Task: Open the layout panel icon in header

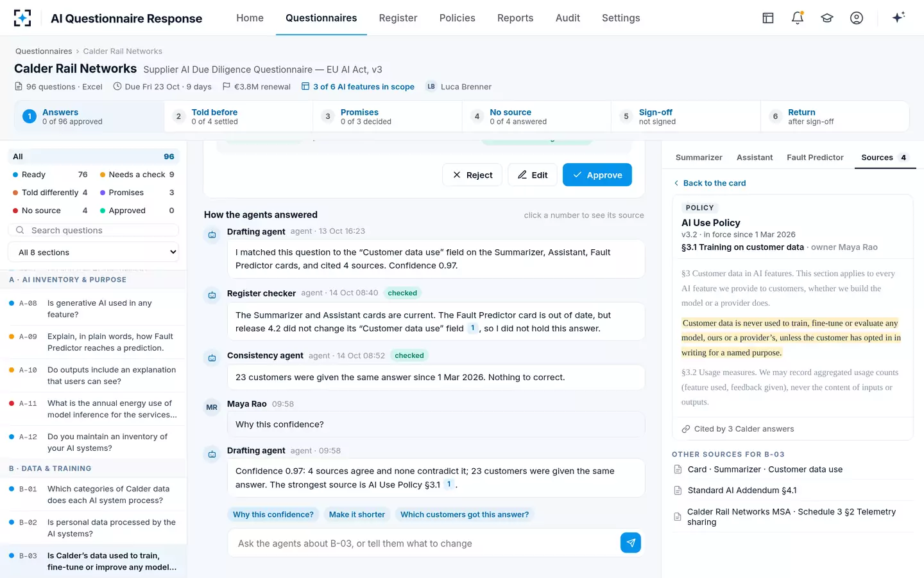Action: click(768, 18)
